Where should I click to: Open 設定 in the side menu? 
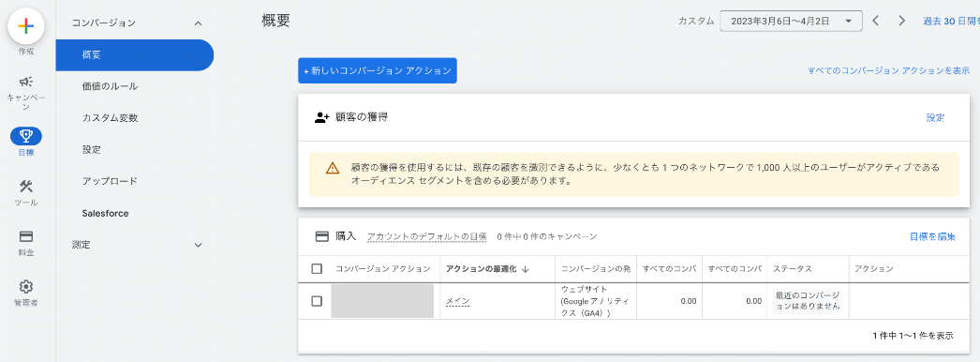(91, 150)
